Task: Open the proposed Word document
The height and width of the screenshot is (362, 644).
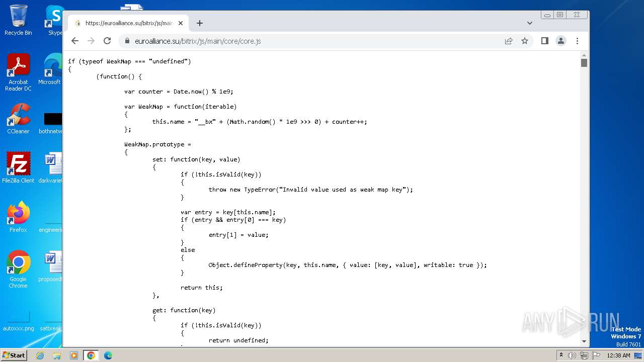Action: point(51,266)
